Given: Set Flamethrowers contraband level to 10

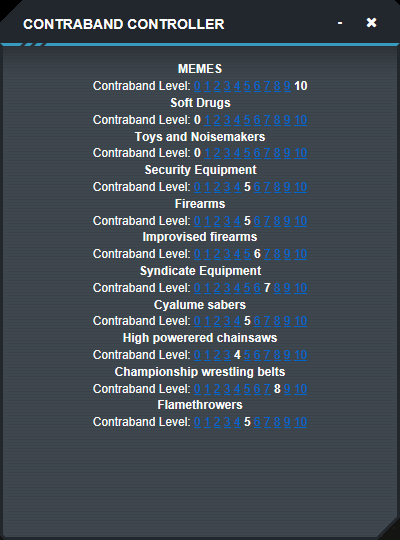Looking at the screenshot, I should pyautogui.click(x=300, y=422).
